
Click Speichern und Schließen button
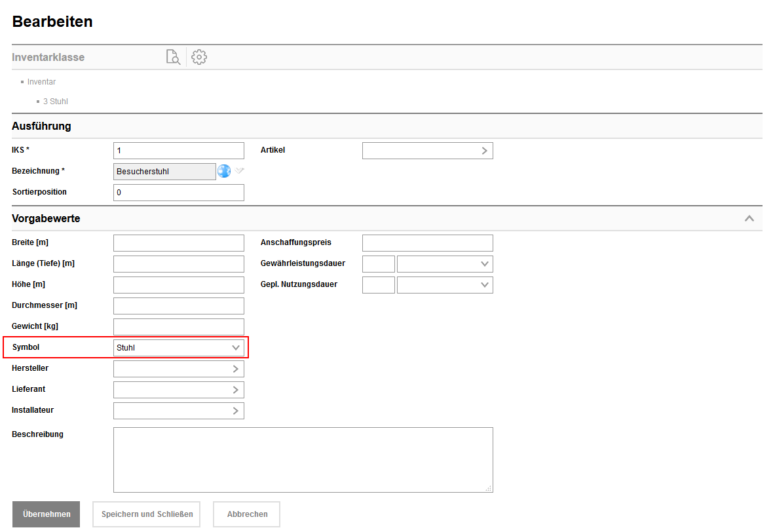147,514
